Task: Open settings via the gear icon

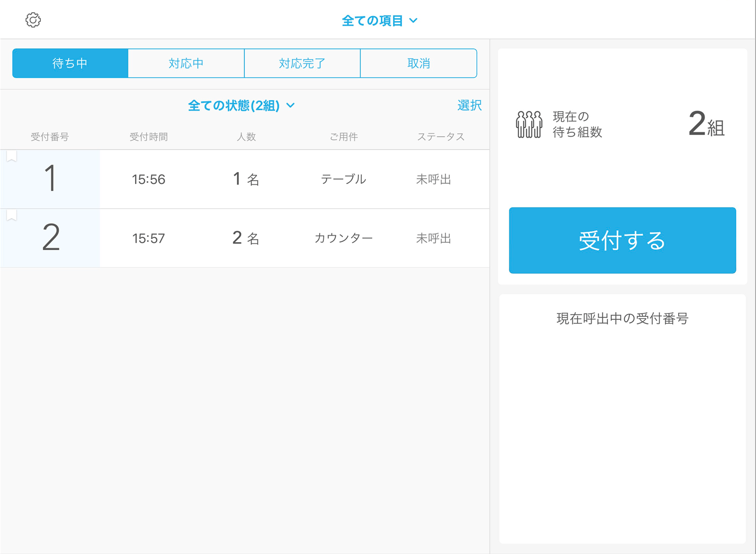Action: (33, 20)
